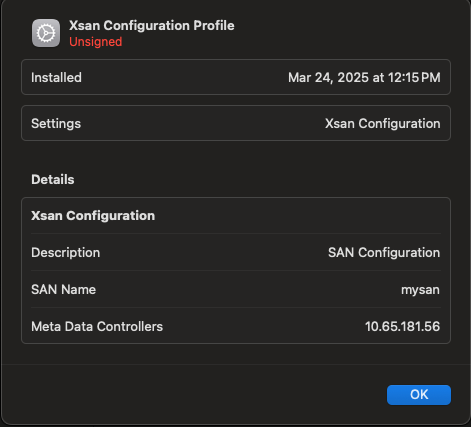Click the Settings row
Viewport: 471px width, 427px height.
pyautogui.click(x=236, y=123)
